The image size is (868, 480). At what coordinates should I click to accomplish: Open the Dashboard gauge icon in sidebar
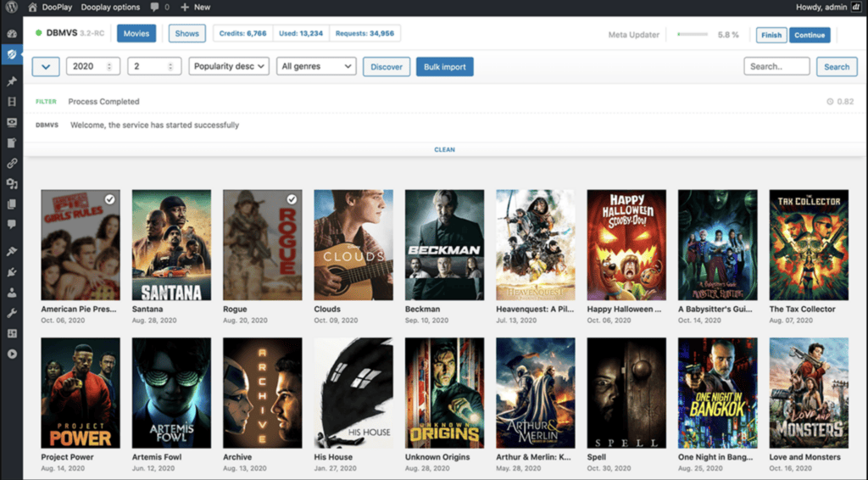pos(12,34)
